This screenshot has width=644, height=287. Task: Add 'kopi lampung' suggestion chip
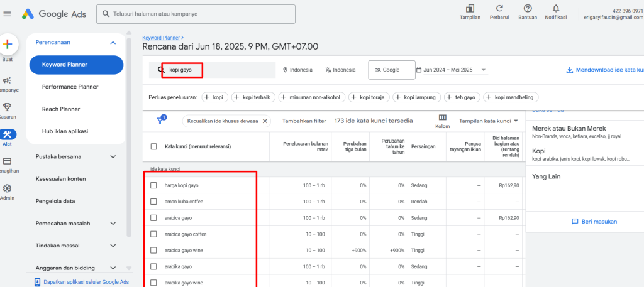point(416,97)
